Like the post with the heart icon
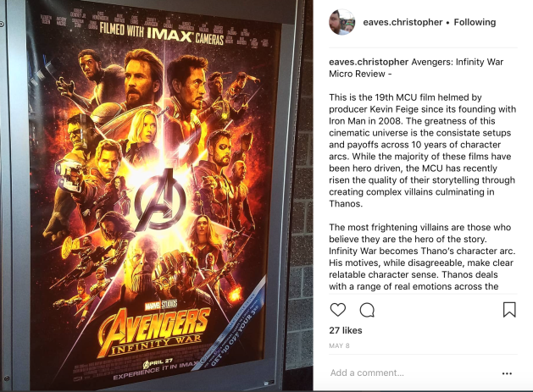The image size is (533, 392). pos(338,310)
